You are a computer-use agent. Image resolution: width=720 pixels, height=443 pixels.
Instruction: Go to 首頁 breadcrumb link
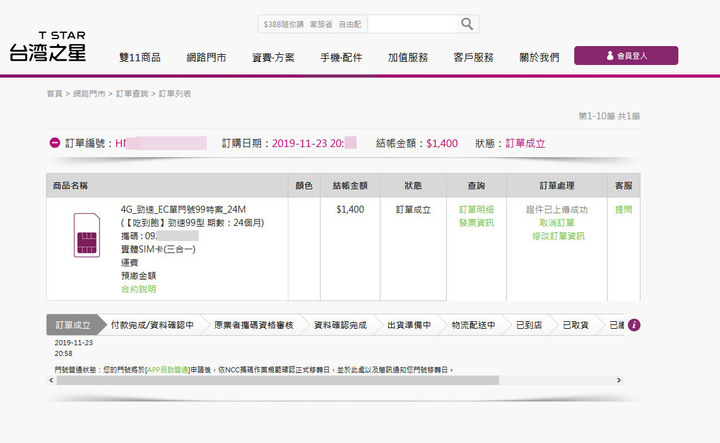coord(54,94)
